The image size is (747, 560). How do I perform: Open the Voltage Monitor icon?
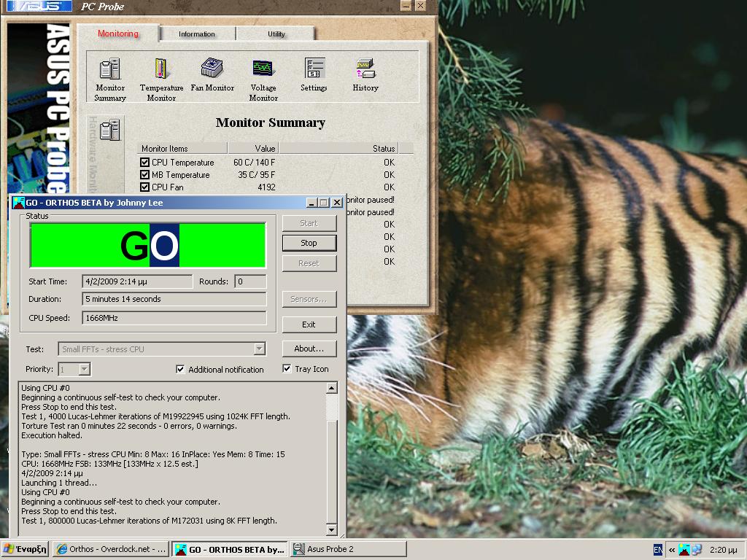pos(263,79)
